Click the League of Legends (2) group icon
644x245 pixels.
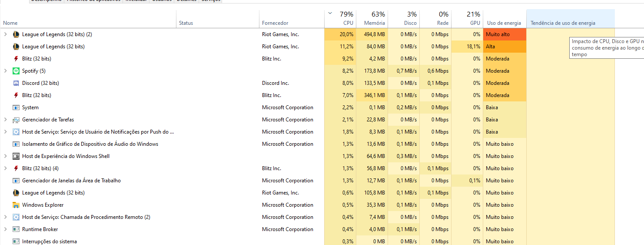16,34
